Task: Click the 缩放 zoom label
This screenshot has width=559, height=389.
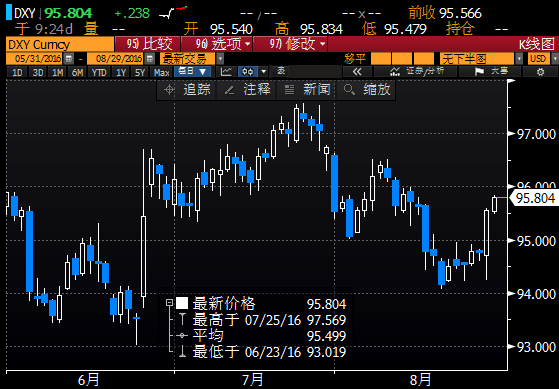Action: tap(377, 89)
